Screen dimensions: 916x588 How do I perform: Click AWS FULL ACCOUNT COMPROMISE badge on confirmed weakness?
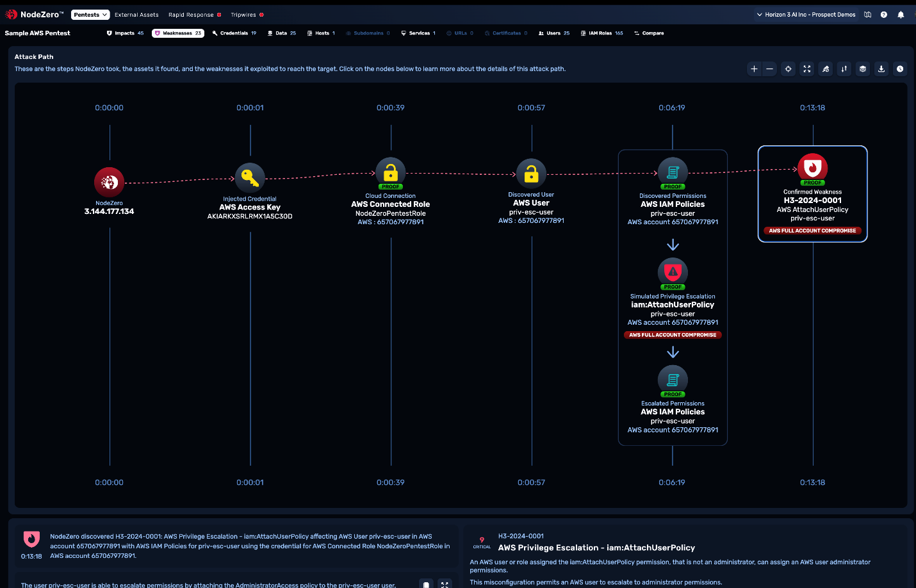click(812, 231)
